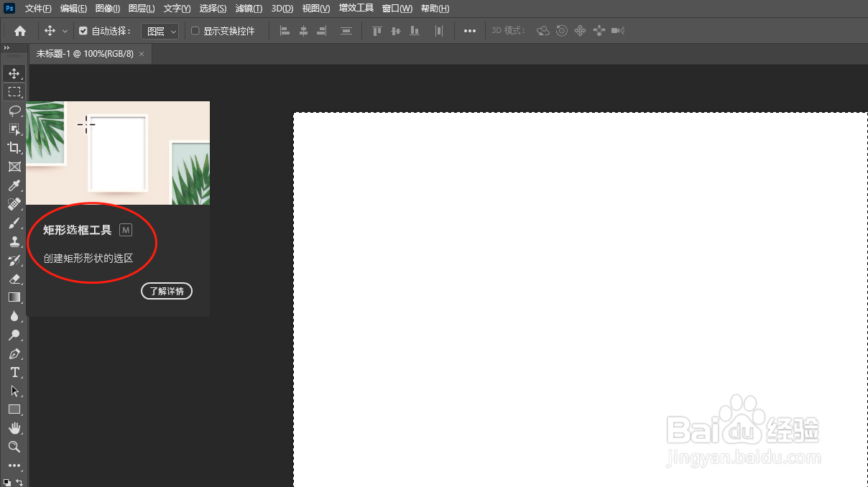Open the 窗口(W) menu
The image size is (868, 487).
point(397,8)
